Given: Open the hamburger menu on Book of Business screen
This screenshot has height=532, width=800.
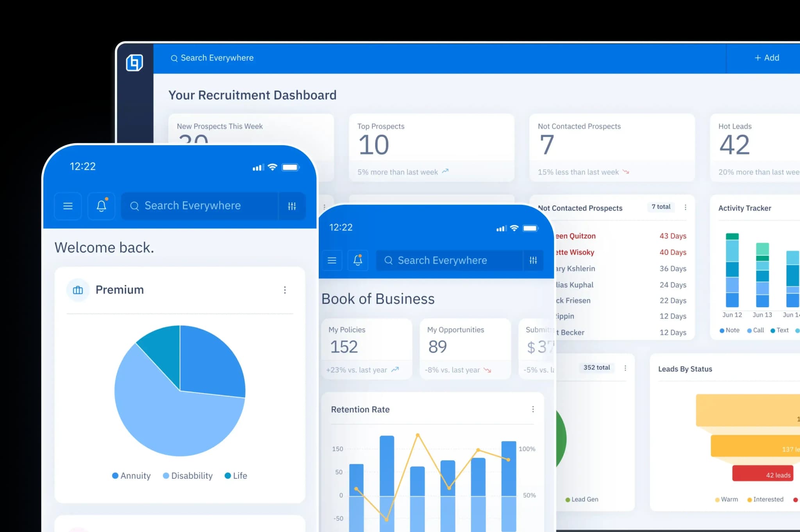Looking at the screenshot, I should pos(332,260).
